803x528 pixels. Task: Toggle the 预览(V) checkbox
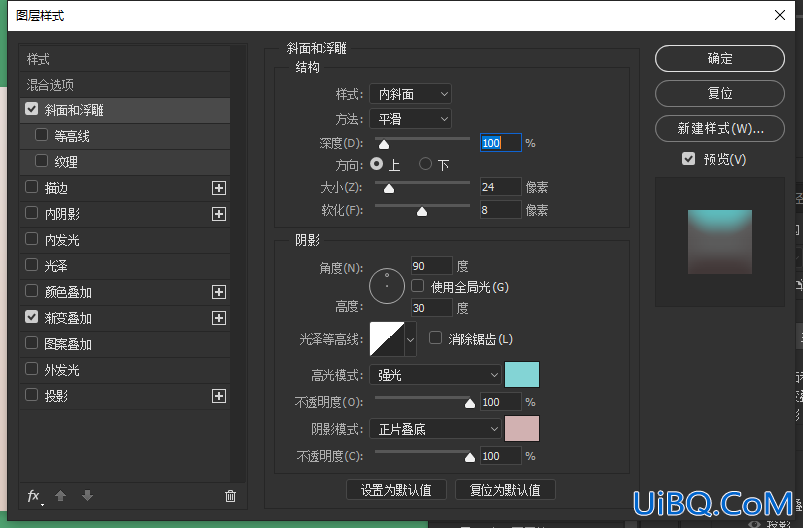(688, 159)
